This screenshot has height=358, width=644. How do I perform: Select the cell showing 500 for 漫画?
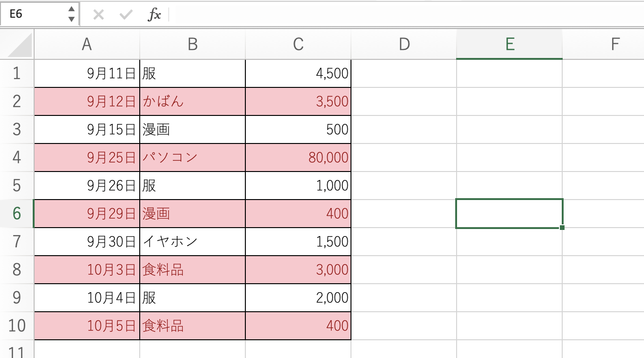click(298, 129)
